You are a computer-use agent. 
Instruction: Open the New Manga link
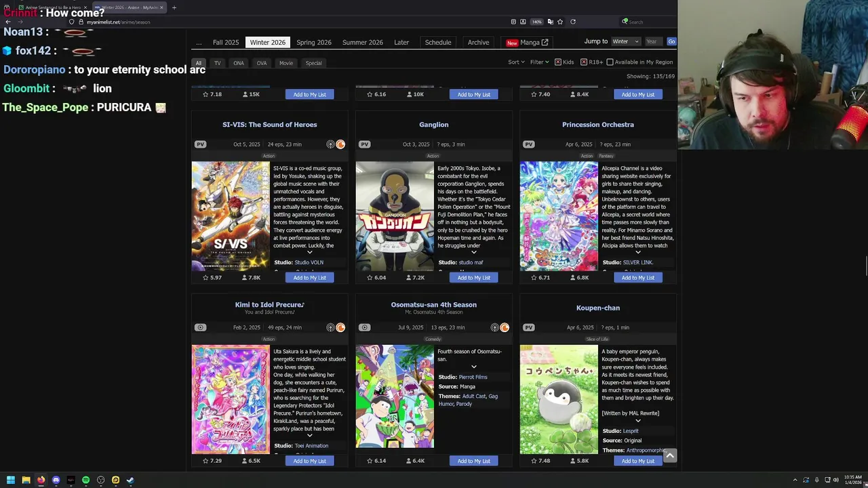click(527, 42)
